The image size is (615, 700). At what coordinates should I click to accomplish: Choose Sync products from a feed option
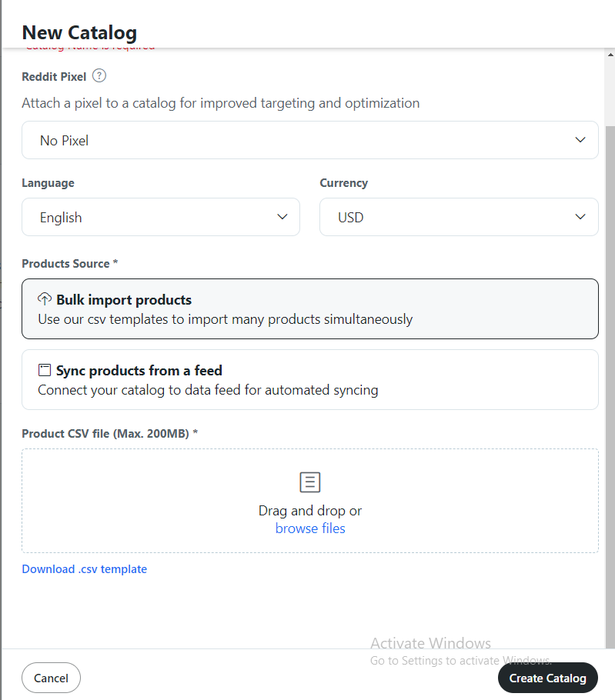[x=309, y=379]
